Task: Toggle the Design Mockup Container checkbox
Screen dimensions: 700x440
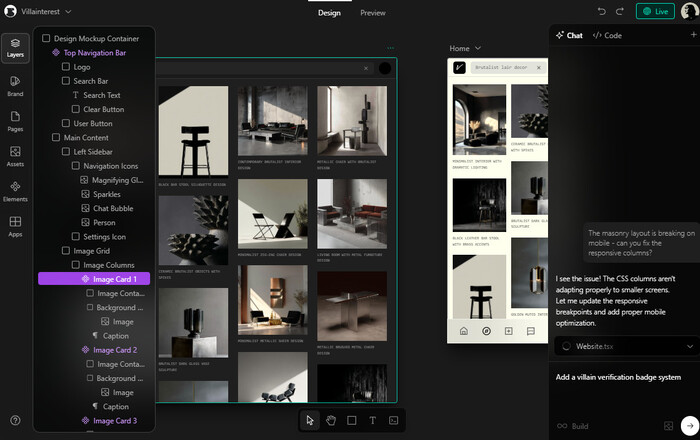Action: click(x=46, y=38)
